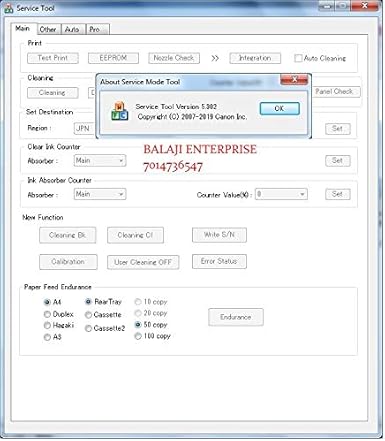The height and width of the screenshot is (441, 385).
Task: Expand the Counter Value dropdown
Action: tap(281, 194)
